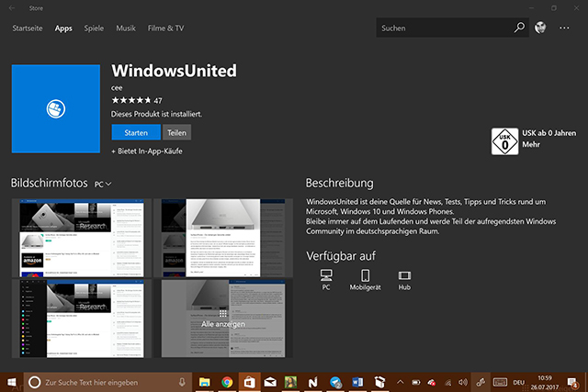
Task: Switch to the Apps tab
Action: pyautogui.click(x=63, y=28)
